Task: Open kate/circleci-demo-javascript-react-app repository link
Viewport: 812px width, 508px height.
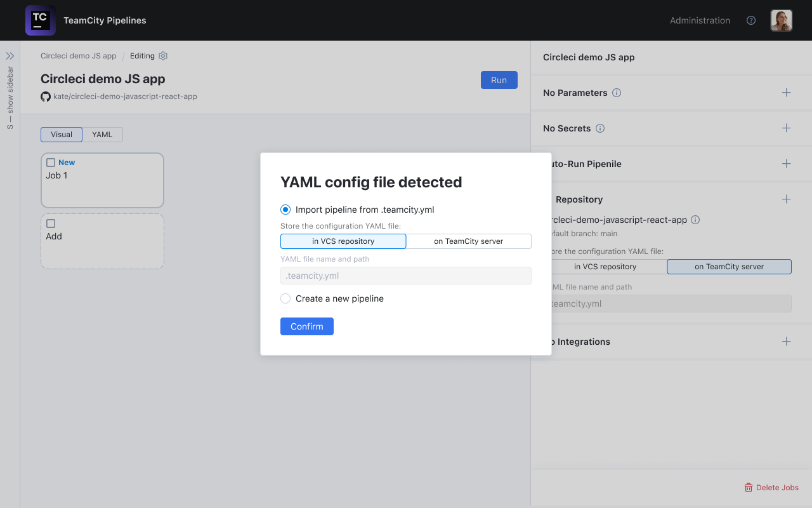Action: (x=125, y=97)
